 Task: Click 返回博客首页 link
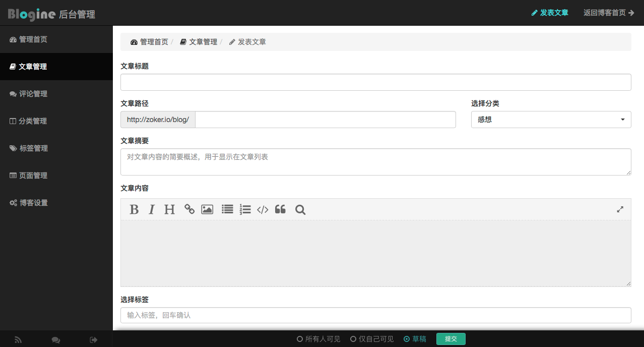coord(609,13)
